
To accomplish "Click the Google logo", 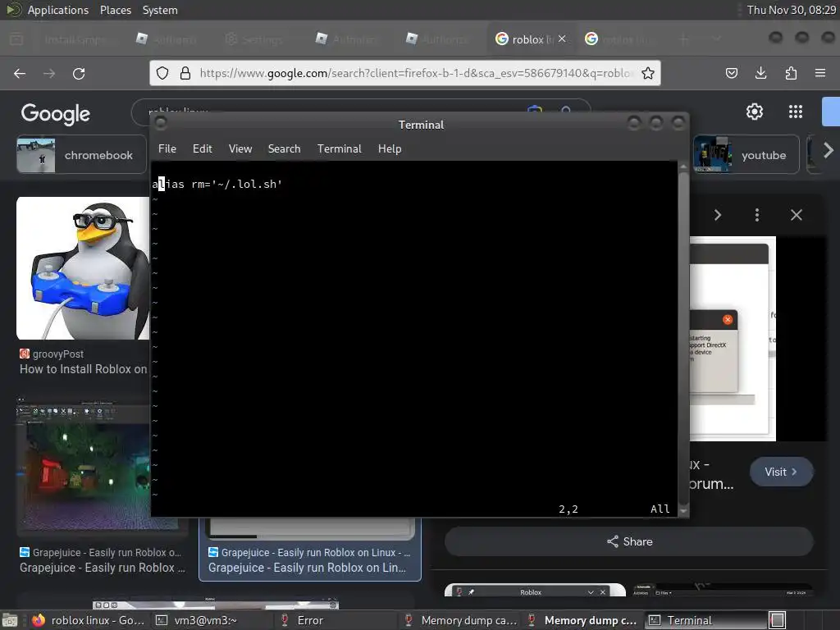I will click(x=55, y=113).
